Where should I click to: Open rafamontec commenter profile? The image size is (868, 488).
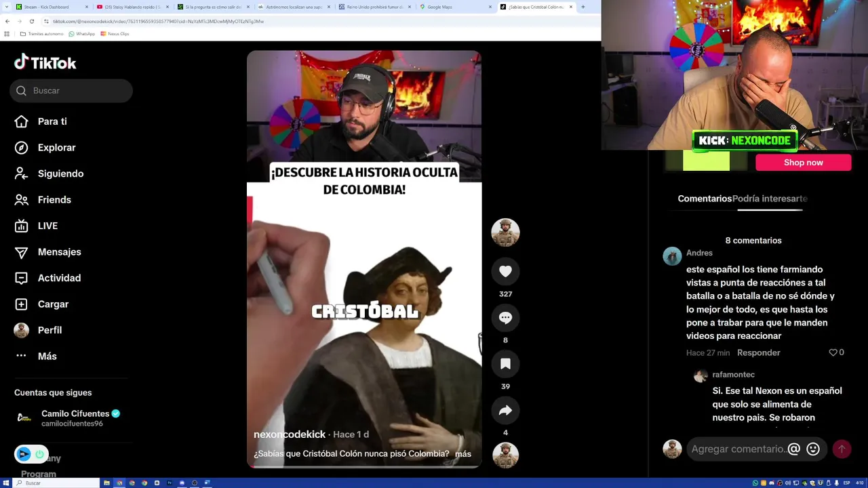(x=733, y=374)
